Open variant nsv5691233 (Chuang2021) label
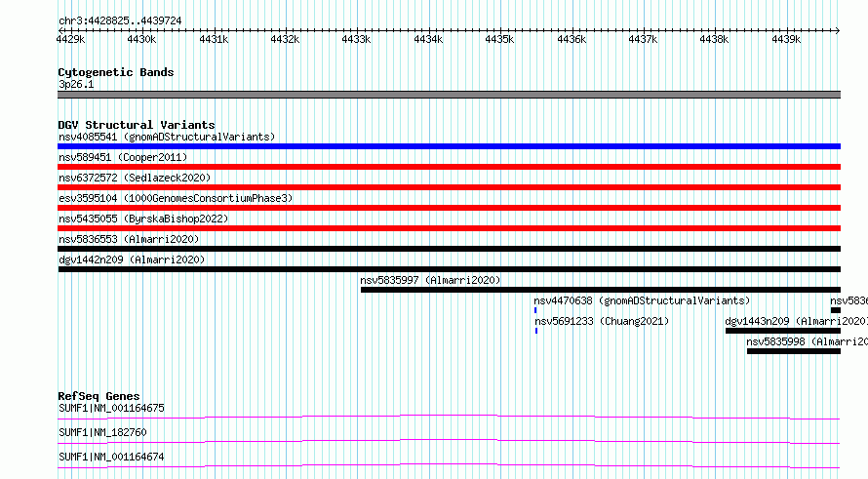Image resolution: width=868 pixels, height=479 pixels. coord(602,321)
